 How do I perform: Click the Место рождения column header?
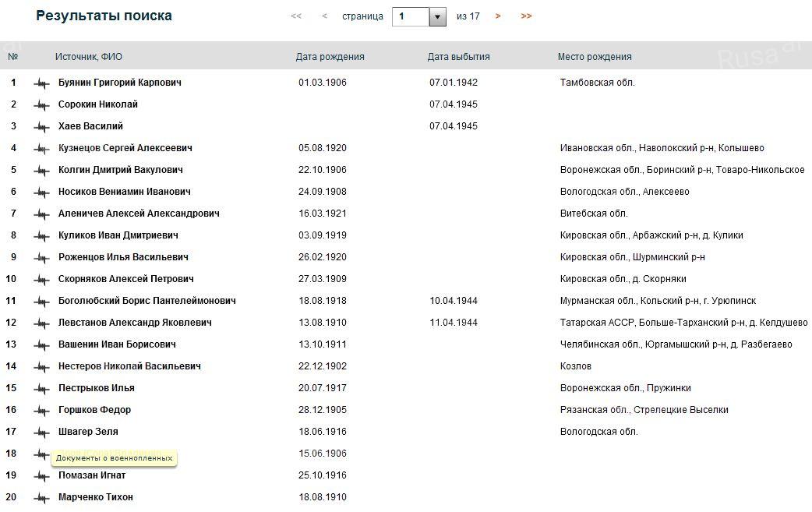coord(595,57)
